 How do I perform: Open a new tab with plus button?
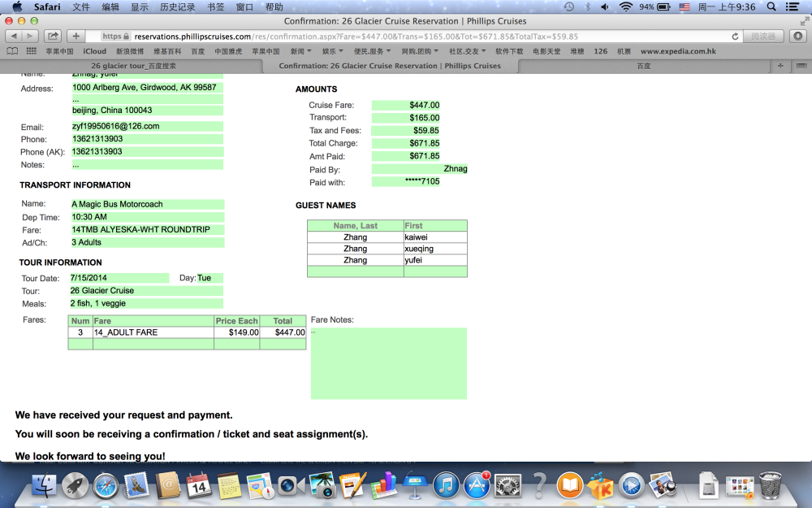pyautogui.click(x=76, y=36)
